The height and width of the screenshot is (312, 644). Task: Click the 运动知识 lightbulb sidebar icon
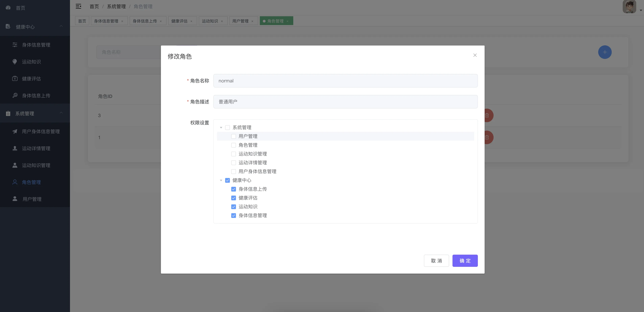click(x=15, y=62)
